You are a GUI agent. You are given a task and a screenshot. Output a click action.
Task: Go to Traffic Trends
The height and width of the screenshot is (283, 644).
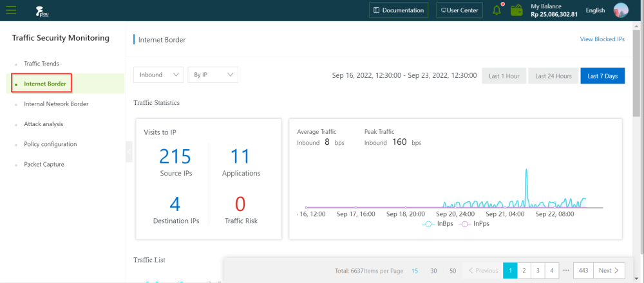pyautogui.click(x=41, y=64)
